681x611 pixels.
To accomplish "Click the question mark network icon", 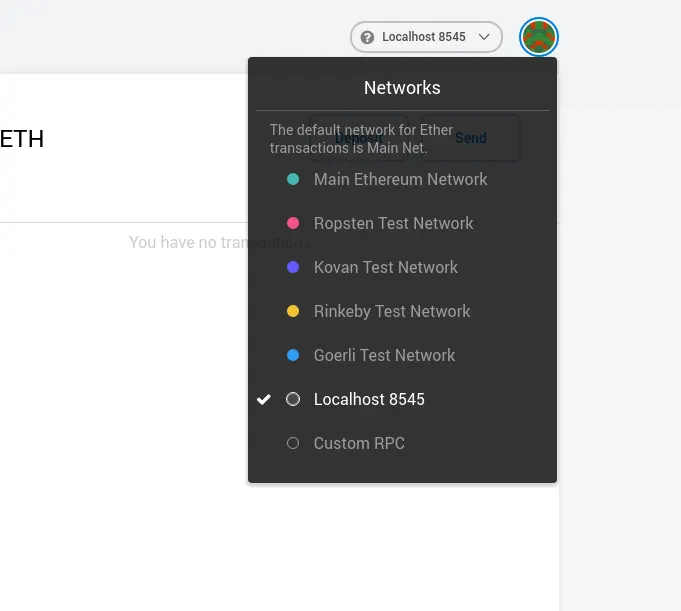I will [x=367, y=37].
